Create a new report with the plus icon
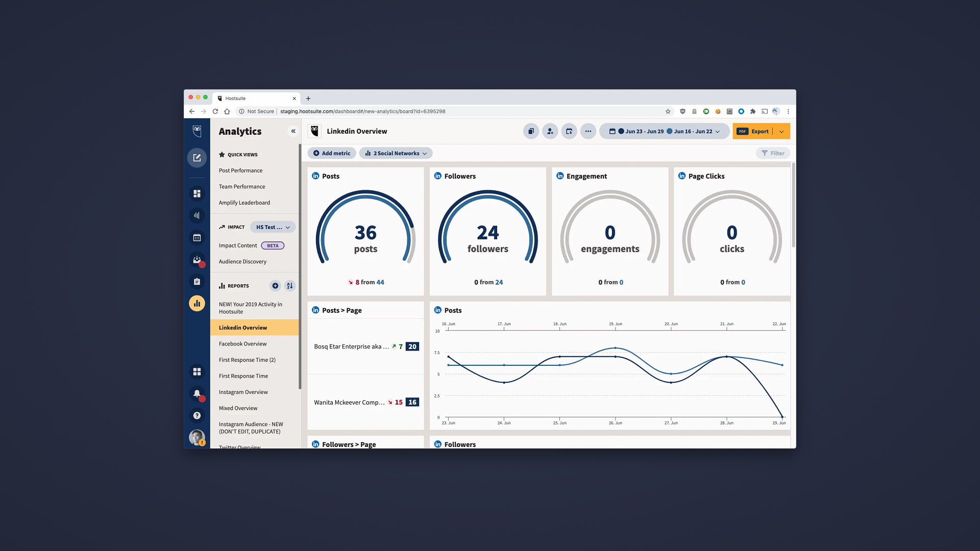 (275, 286)
